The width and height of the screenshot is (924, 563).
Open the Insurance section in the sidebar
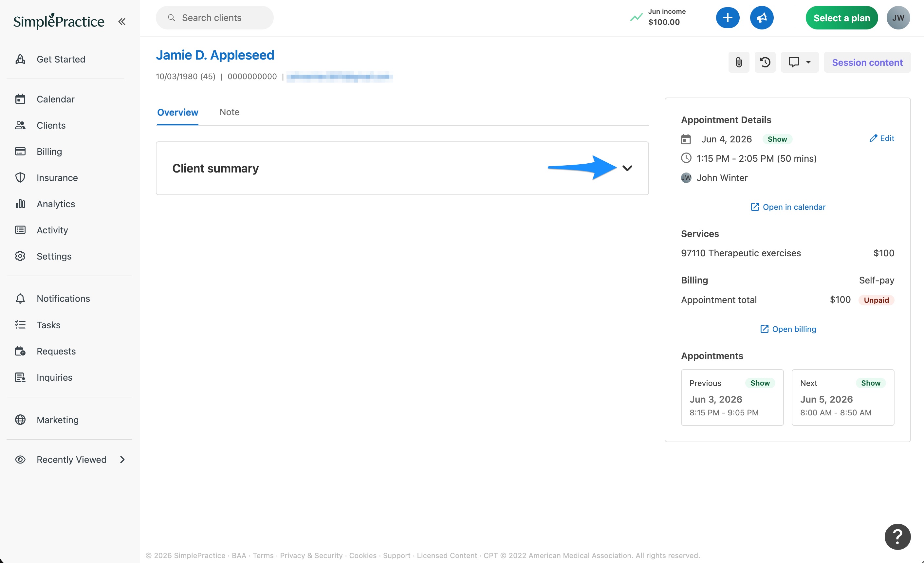(x=46, y=178)
